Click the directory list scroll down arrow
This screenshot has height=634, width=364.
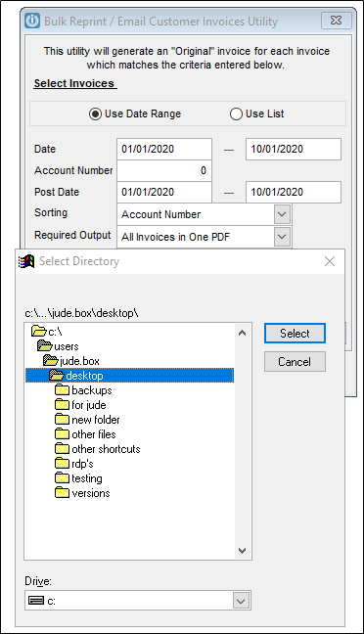click(243, 550)
